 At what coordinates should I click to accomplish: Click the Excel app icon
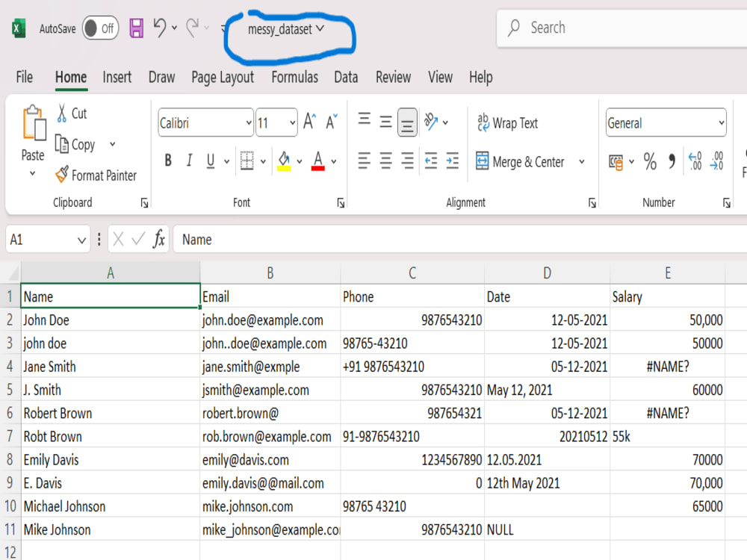click(x=19, y=28)
